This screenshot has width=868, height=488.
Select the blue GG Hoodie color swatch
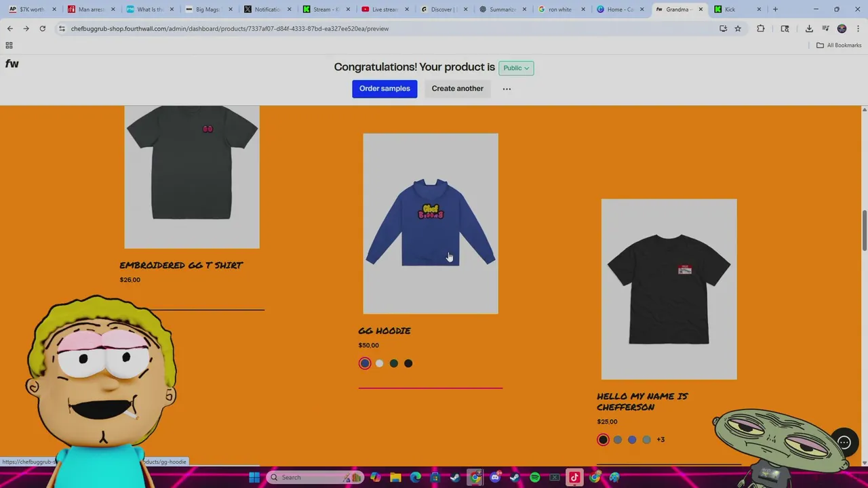point(365,363)
